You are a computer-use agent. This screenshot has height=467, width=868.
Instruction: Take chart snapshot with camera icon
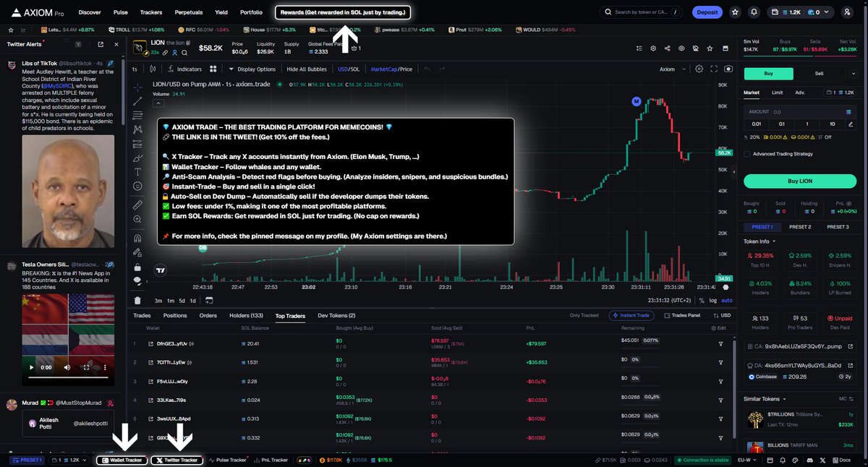tap(728, 69)
